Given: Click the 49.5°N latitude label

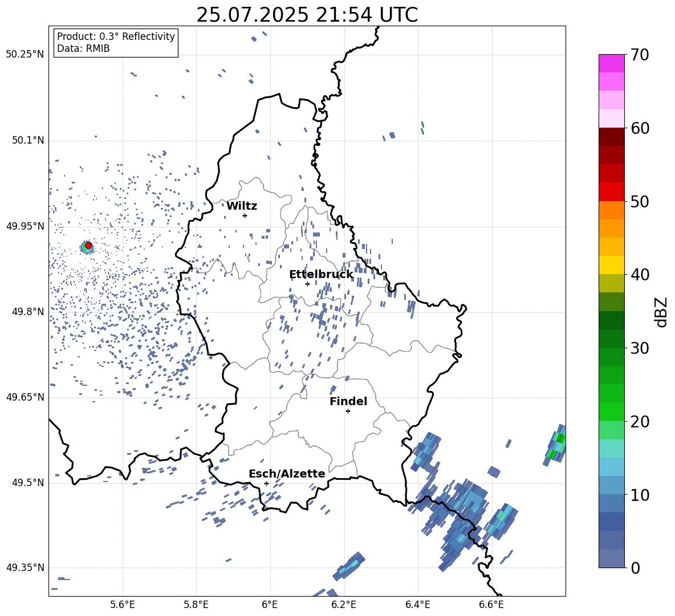Looking at the screenshot, I should 28,483.
